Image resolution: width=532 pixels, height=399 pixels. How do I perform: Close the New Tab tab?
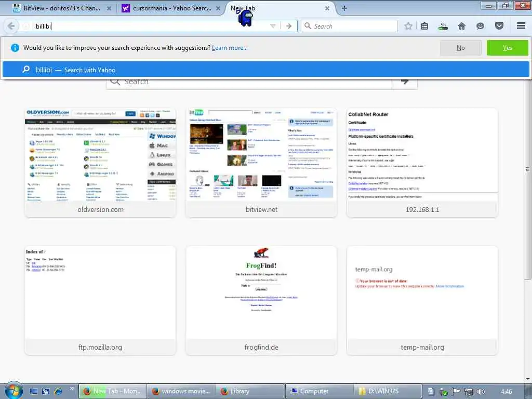327,8
